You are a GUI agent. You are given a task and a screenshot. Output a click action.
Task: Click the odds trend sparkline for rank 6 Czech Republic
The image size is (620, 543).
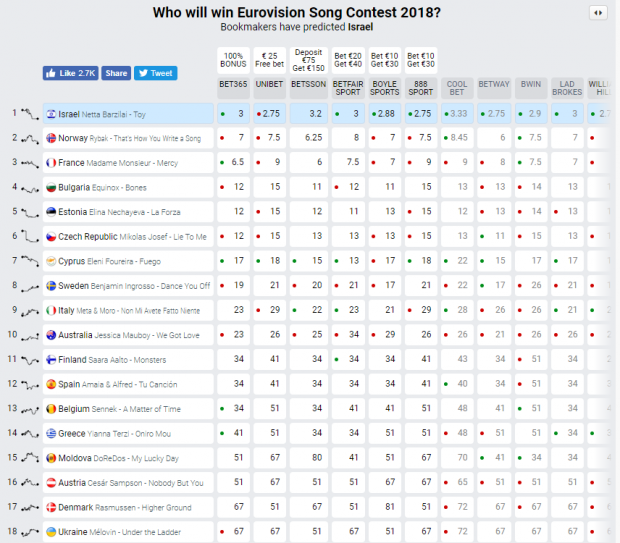[x=30, y=236]
